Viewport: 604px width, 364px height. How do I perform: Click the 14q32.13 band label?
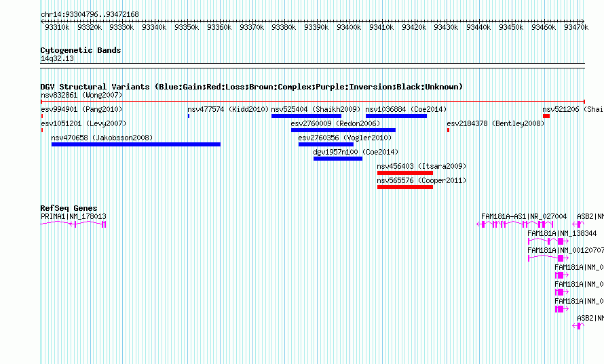[58, 59]
